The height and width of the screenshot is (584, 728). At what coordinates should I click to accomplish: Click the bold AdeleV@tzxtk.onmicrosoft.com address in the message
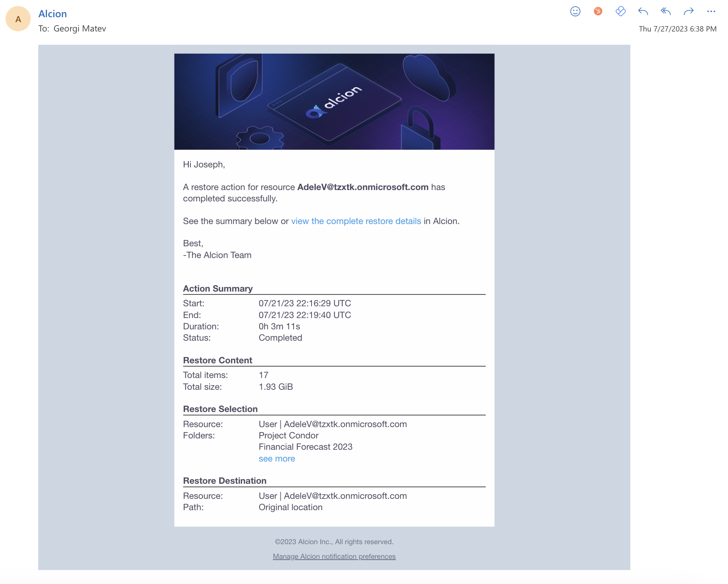coord(363,187)
